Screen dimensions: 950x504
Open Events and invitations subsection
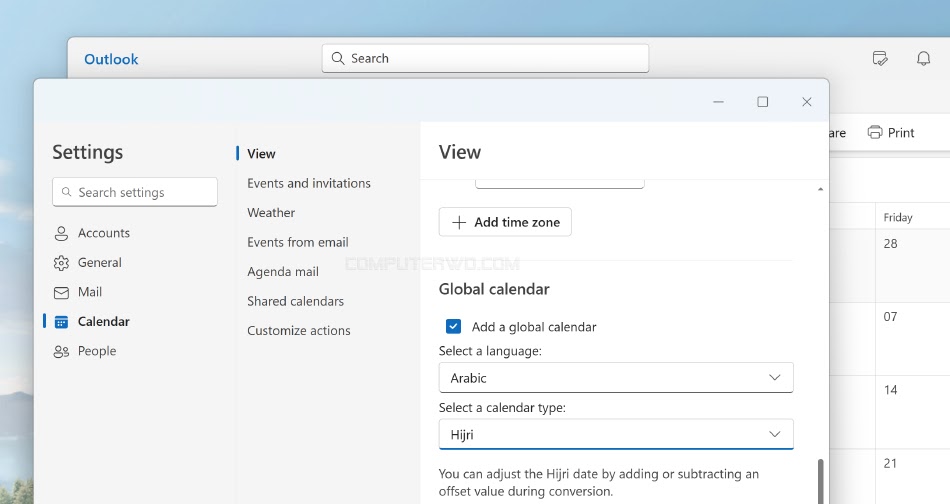(x=309, y=183)
